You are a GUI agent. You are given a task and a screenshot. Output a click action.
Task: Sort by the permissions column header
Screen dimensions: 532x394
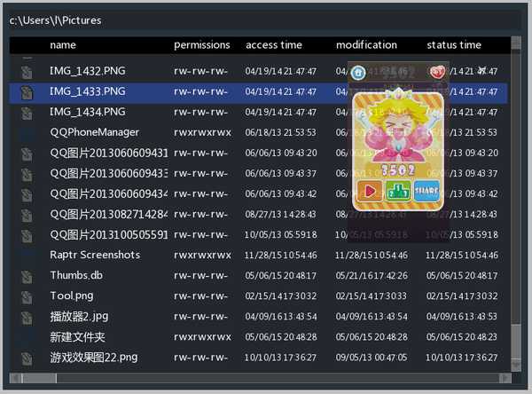click(202, 45)
